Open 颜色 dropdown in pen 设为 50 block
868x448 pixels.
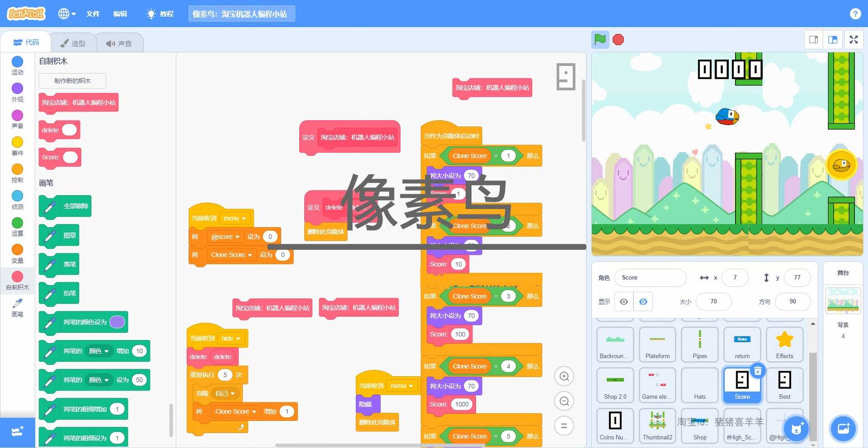tap(99, 380)
